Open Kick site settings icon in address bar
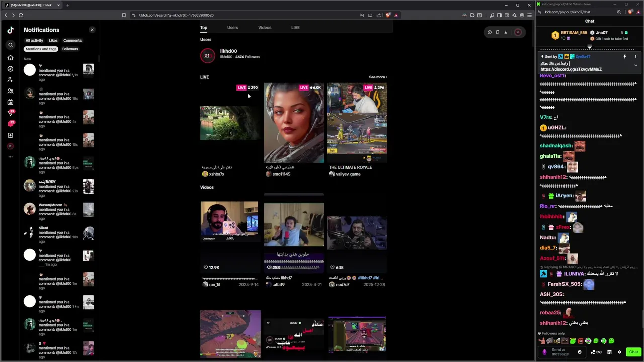 540,12
